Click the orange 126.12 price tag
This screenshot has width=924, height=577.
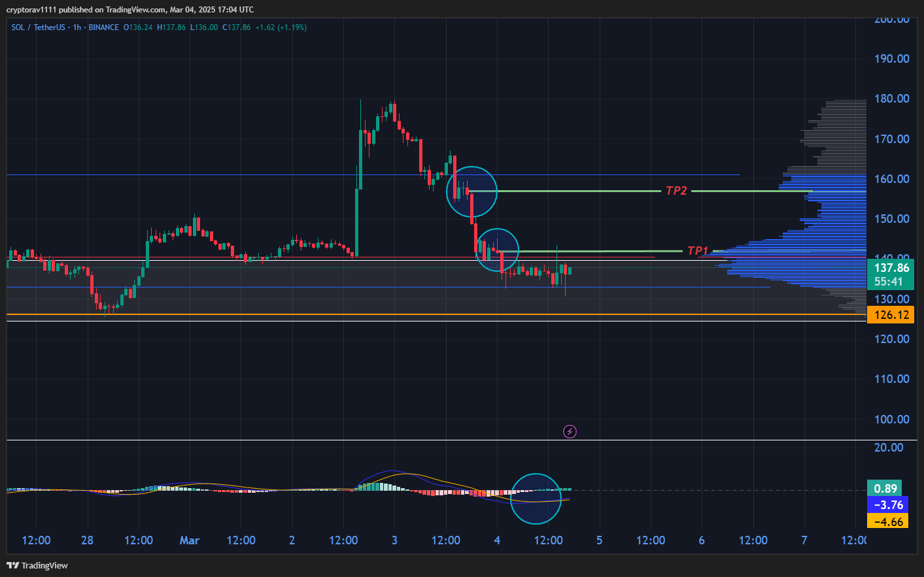(x=891, y=315)
